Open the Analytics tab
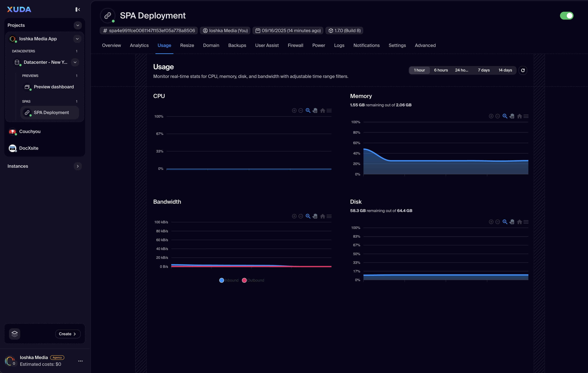This screenshot has width=588, height=373. coord(139,45)
